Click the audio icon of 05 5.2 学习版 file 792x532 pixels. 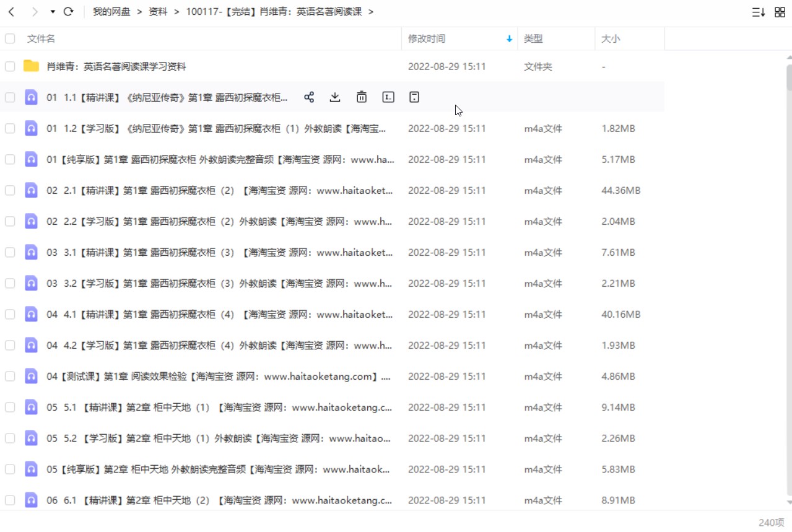point(31,438)
